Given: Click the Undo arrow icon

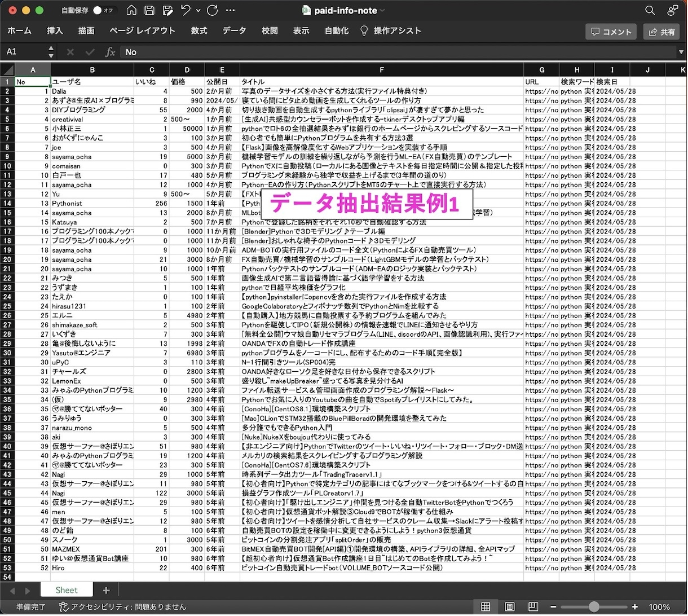Looking at the screenshot, I should [186, 10].
